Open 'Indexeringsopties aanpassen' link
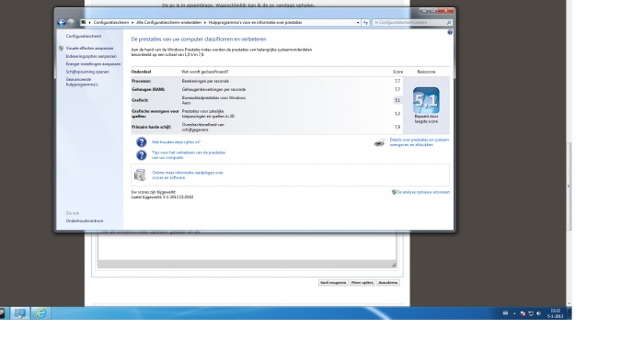This screenshot has height=362, width=644. pyautogui.click(x=91, y=56)
